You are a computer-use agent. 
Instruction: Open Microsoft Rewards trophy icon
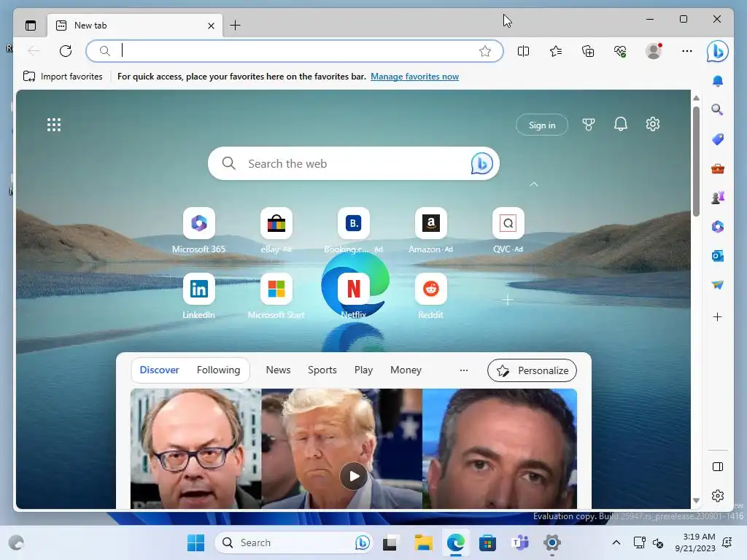coord(589,125)
